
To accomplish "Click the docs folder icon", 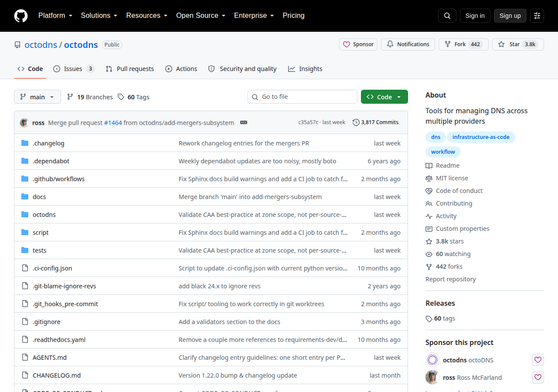I will (x=25, y=197).
